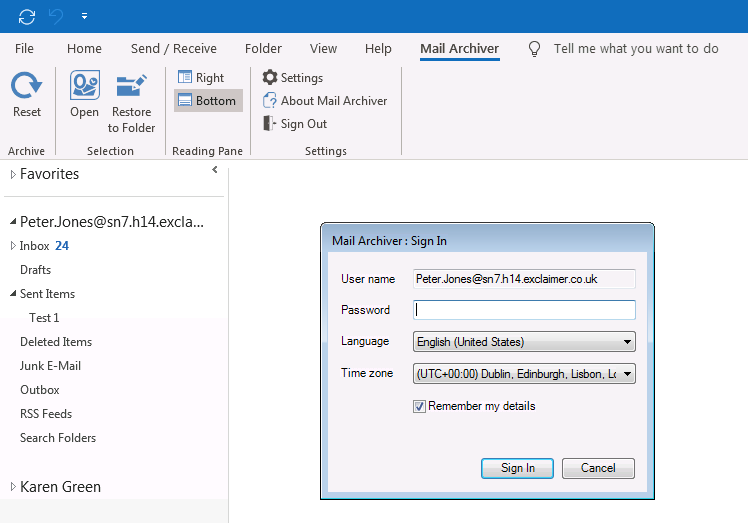This screenshot has width=748, height=523.
Task: Select the RSS Feeds folder
Action: pyautogui.click(x=46, y=414)
